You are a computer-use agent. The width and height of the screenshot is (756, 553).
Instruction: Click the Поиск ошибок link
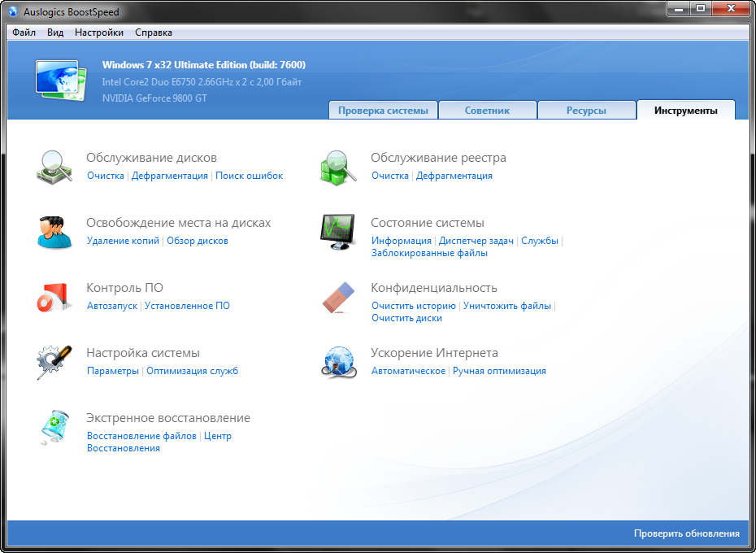click(250, 176)
